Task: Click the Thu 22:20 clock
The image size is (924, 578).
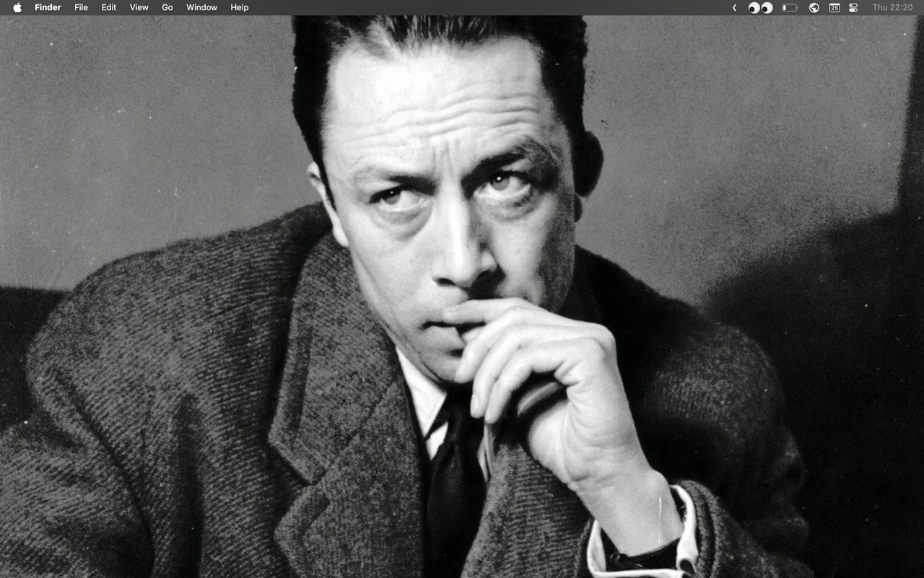Action: [x=892, y=7]
